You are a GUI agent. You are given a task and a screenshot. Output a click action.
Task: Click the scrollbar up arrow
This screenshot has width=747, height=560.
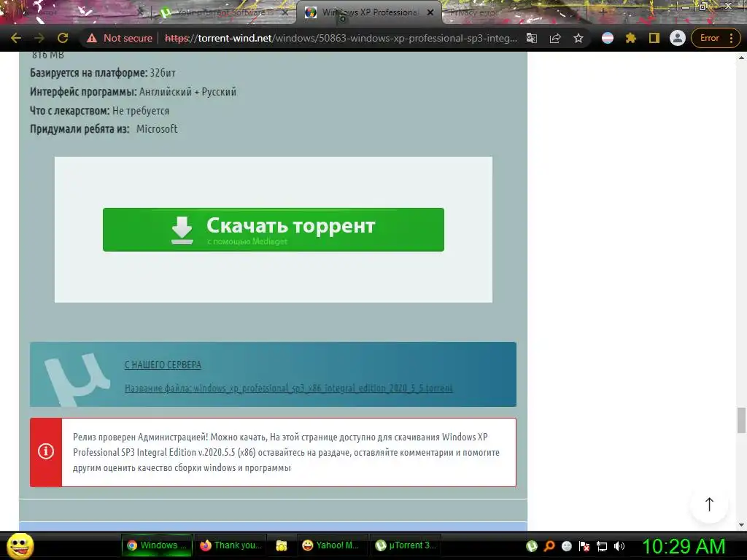click(x=741, y=58)
